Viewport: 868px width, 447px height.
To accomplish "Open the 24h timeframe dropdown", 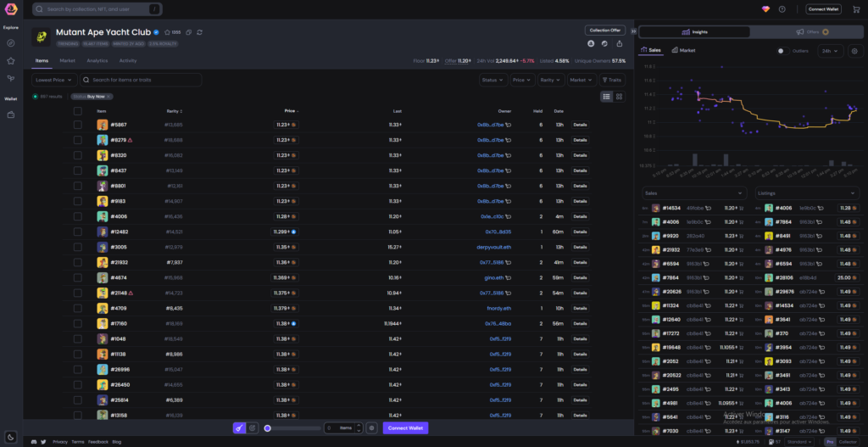I will pos(831,51).
